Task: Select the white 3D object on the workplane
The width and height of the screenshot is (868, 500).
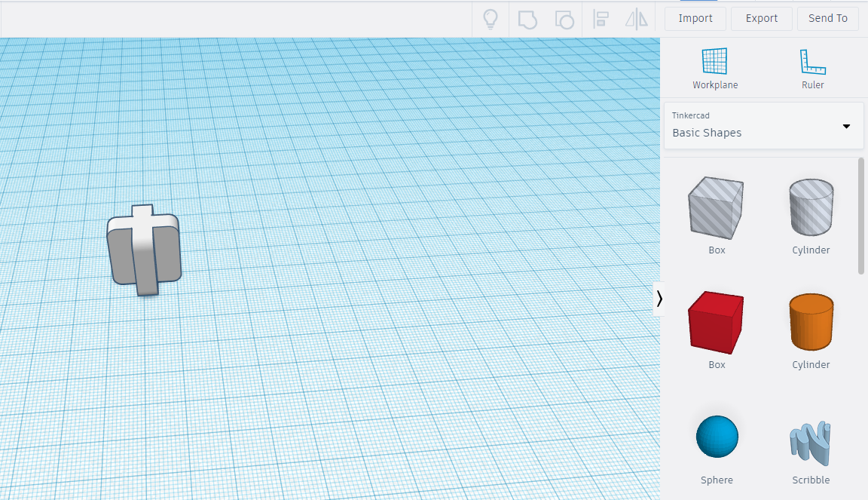Action: pyautogui.click(x=144, y=250)
